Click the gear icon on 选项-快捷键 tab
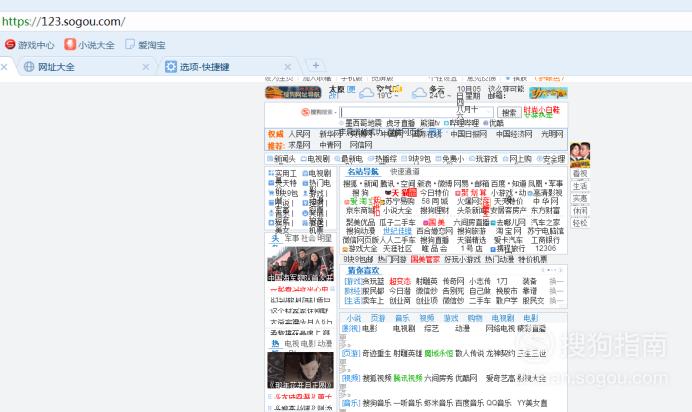The image size is (692, 412). (171, 67)
